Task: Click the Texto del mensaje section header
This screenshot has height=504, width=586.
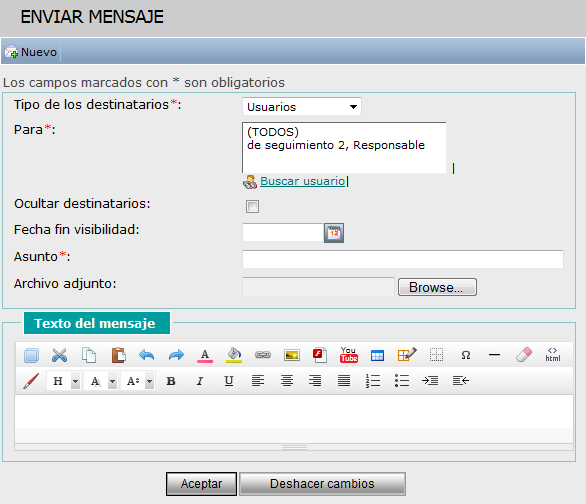Action: [97, 323]
